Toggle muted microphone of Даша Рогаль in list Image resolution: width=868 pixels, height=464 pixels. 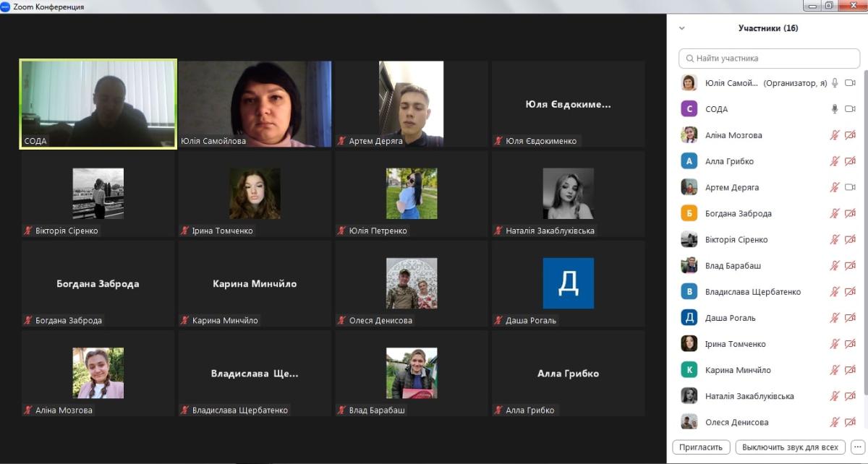835,317
